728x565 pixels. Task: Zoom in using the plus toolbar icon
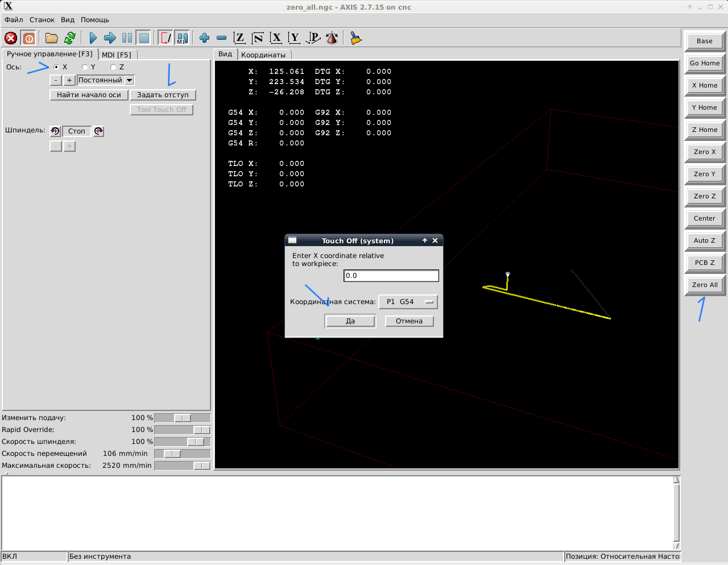204,38
